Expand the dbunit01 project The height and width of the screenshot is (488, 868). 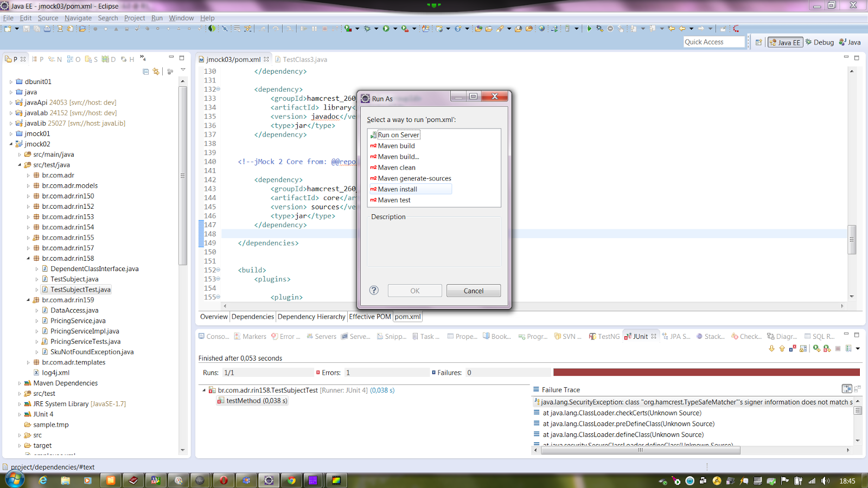tap(11, 82)
